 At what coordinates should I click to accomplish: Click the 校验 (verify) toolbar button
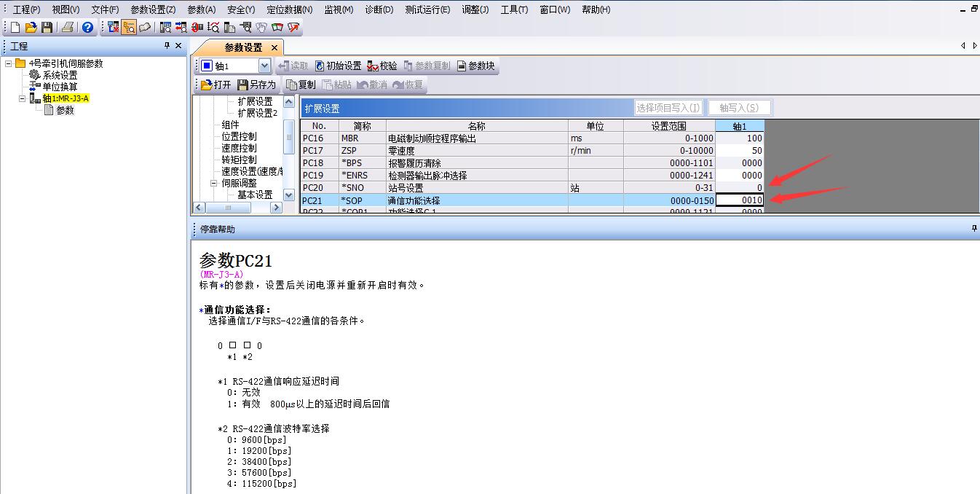pyautogui.click(x=383, y=66)
